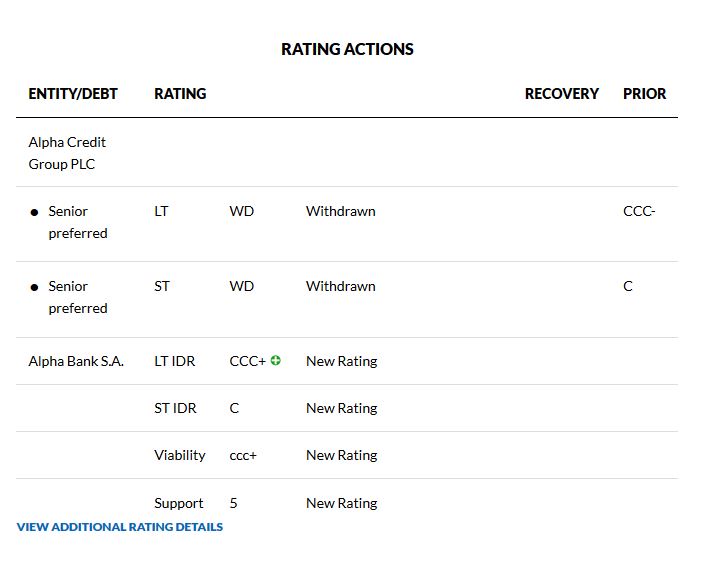This screenshot has width=725, height=563.
Task: Click the green plus icon beside CCC+
Action: tap(276, 361)
